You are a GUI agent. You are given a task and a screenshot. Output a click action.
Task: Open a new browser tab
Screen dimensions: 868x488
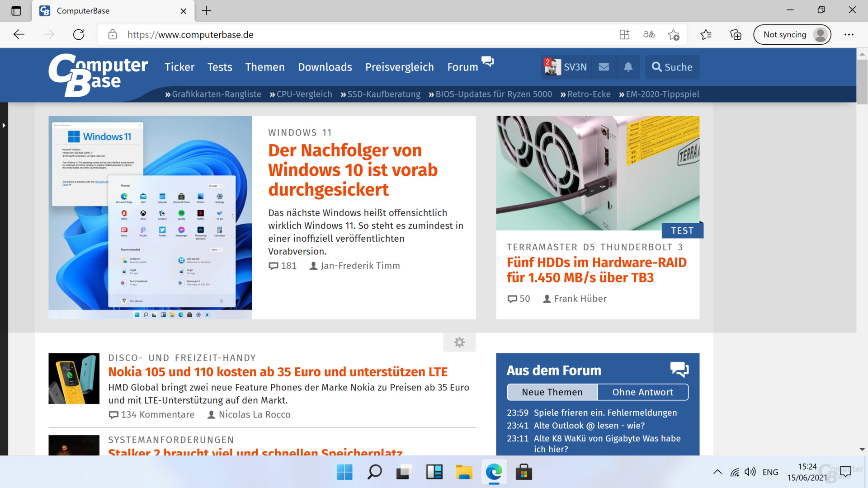pyautogui.click(x=207, y=11)
